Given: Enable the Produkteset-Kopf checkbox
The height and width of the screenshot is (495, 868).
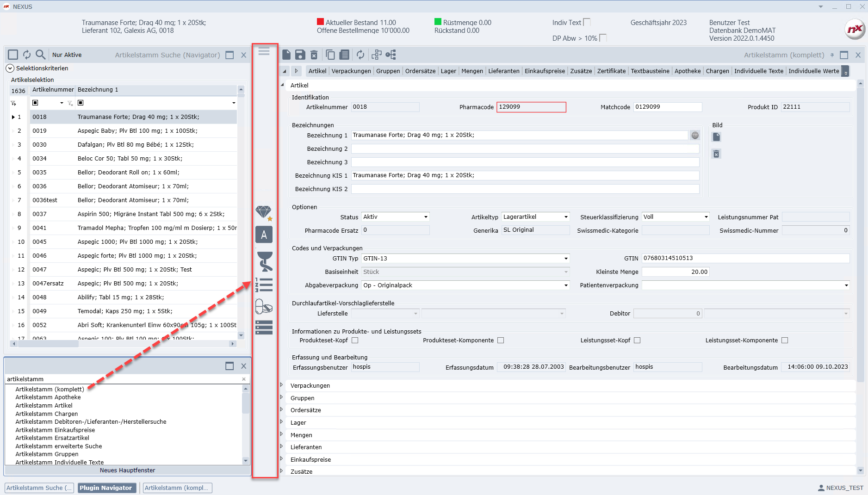Looking at the screenshot, I should [x=355, y=340].
